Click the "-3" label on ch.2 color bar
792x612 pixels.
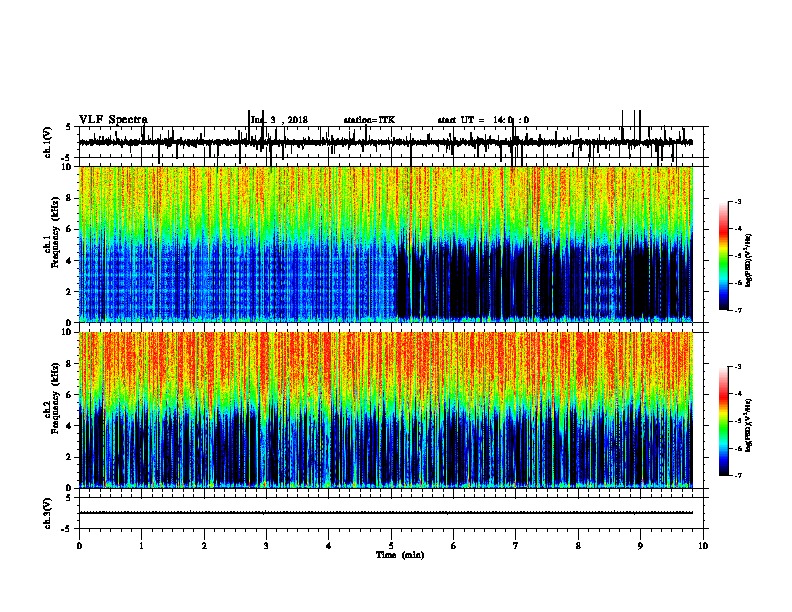[737, 367]
